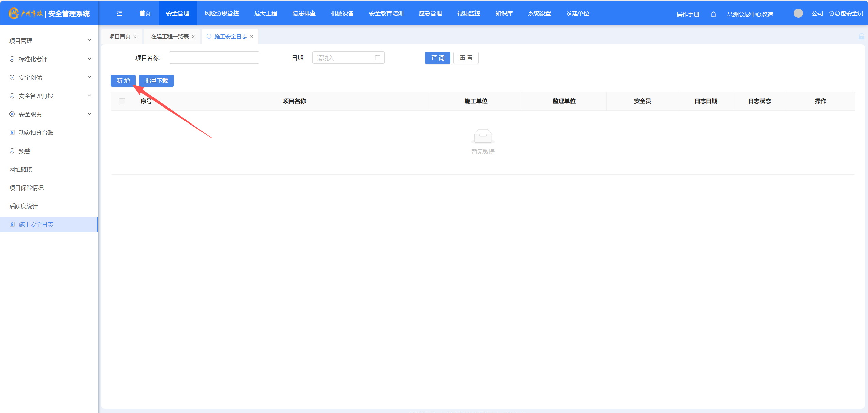Click the sidebar collapse hamburger icon

pos(119,13)
